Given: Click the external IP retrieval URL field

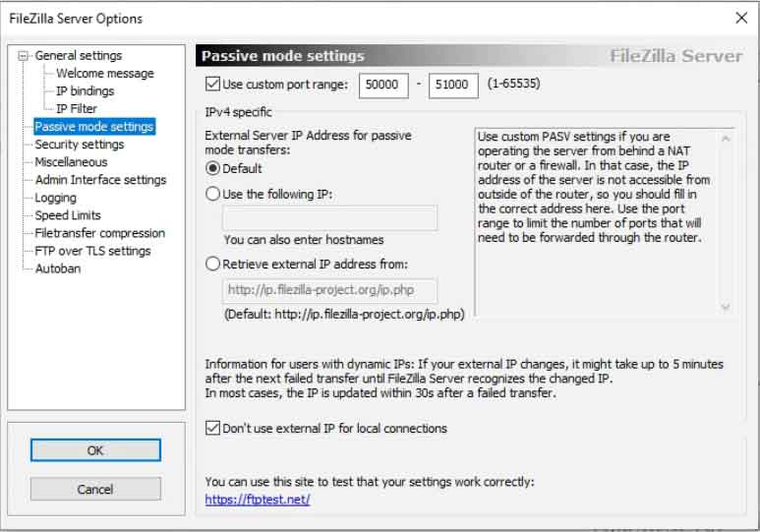Looking at the screenshot, I should coord(329,290).
